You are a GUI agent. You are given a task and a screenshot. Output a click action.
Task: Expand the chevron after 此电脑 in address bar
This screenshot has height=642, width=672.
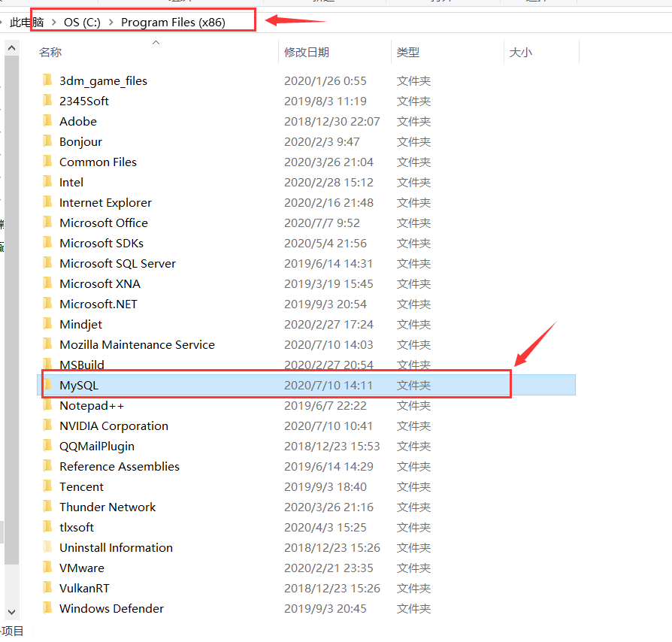(x=53, y=23)
